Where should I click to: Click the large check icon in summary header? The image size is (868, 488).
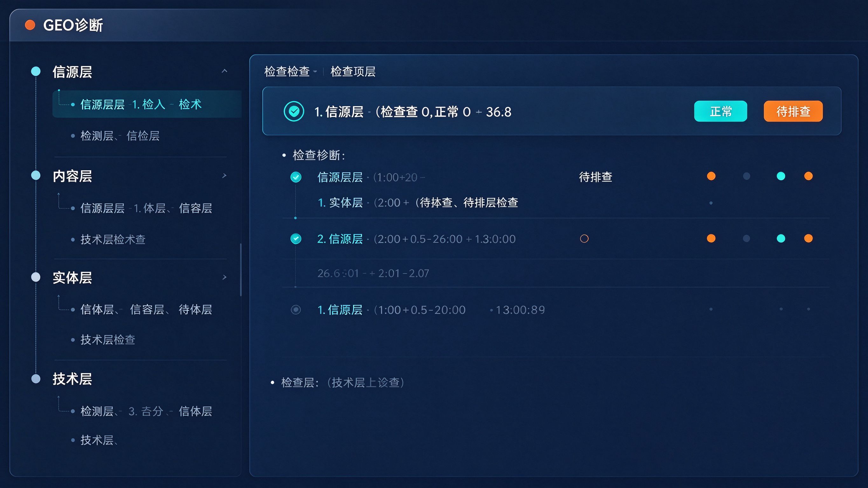click(294, 111)
